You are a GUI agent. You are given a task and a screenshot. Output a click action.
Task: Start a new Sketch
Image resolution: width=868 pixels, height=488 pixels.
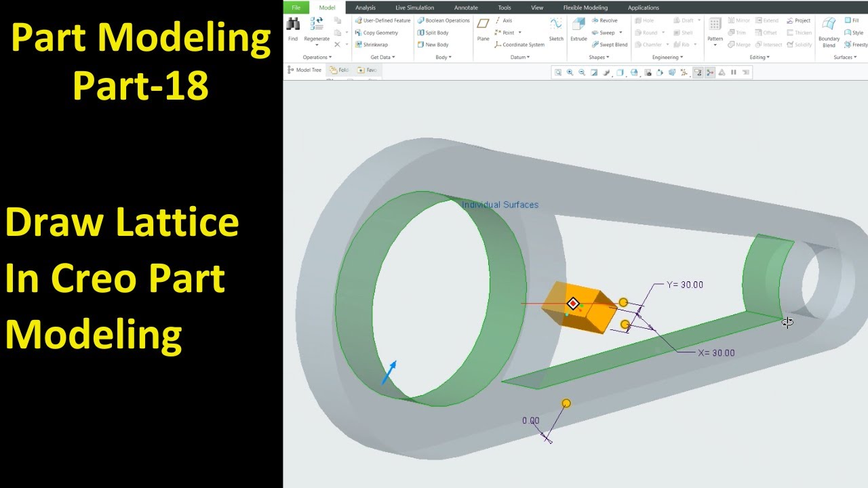tap(556, 28)
